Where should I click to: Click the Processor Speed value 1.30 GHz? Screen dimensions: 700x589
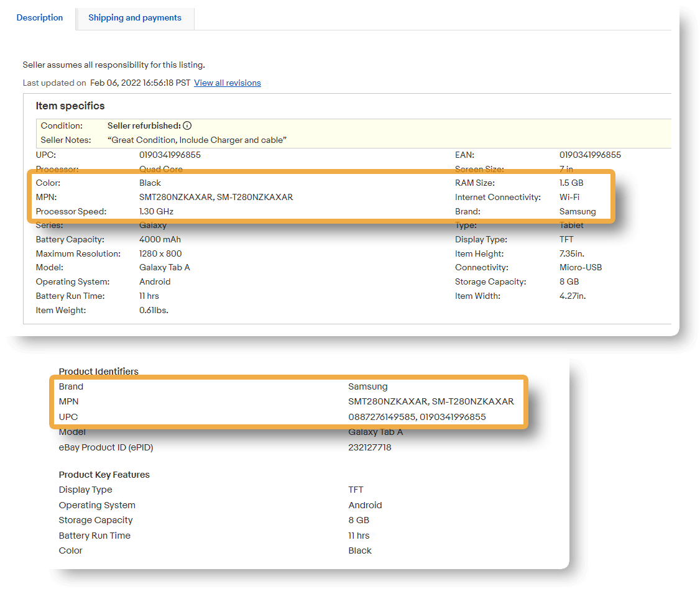point(156,211)
